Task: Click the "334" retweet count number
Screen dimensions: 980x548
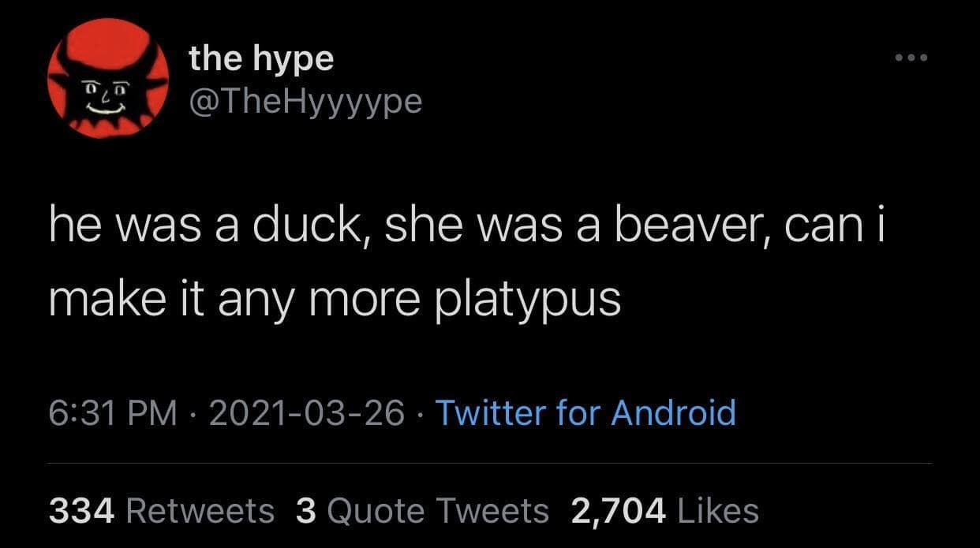Action: pyautogui.click(x=82, y=511)
